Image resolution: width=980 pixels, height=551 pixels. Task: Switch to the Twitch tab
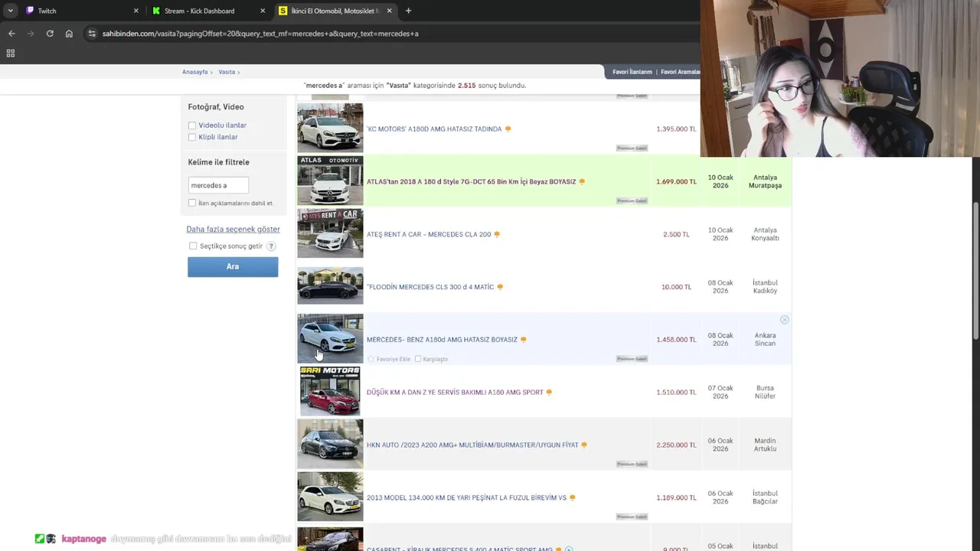[x=80, y=11]
